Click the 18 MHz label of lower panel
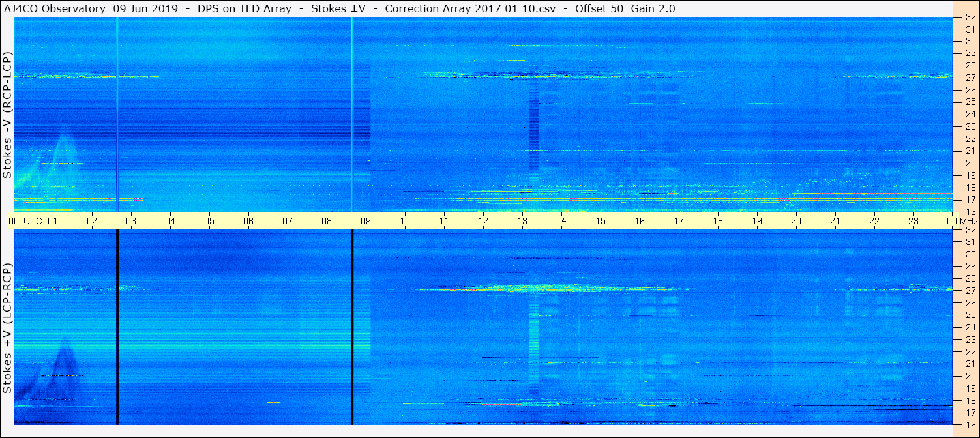Image resolution: width=980 pixels, height=438 pixels. click(970, 400)
